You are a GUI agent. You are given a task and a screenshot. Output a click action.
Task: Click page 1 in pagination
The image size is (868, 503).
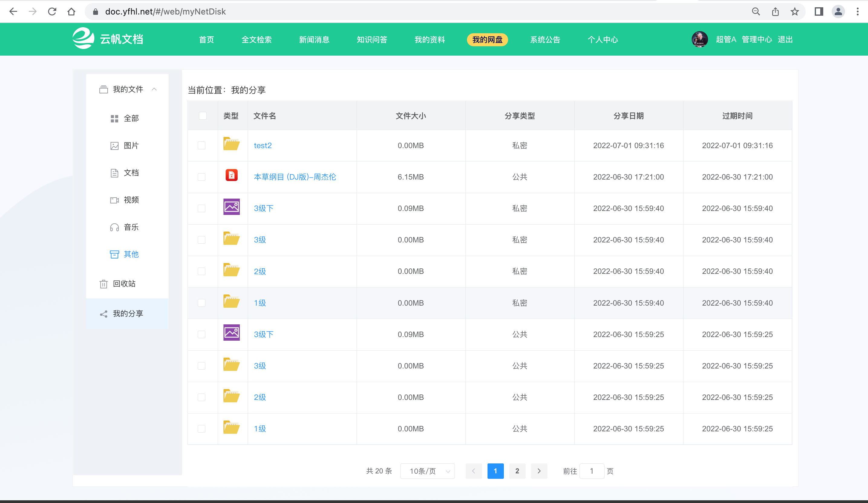pyautogui.click(x=495, y=471)
